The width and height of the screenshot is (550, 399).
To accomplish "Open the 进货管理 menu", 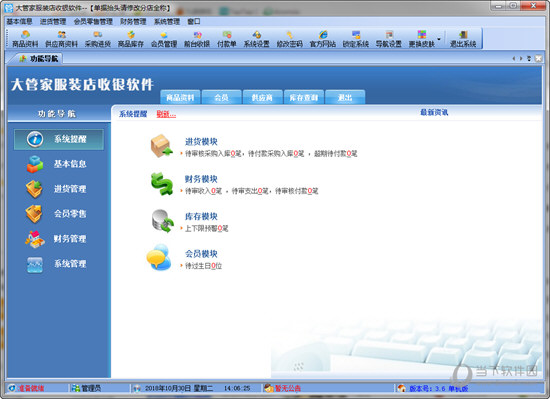I will pos(53,21).
